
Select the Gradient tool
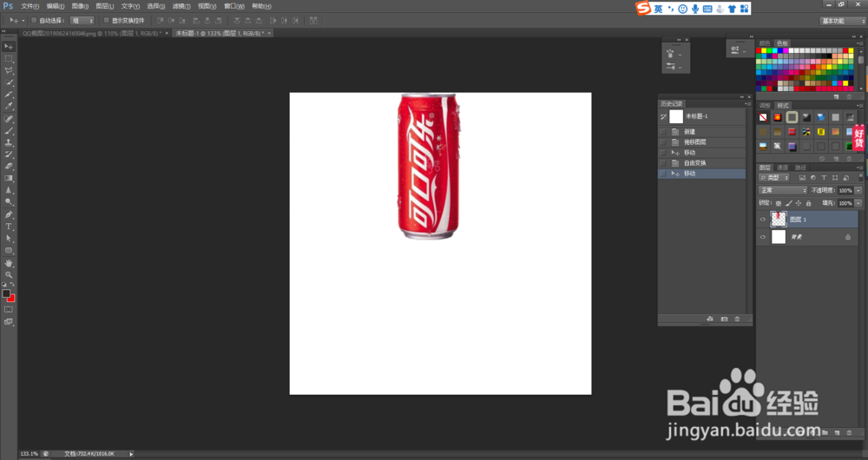click(x=9, y=178)
